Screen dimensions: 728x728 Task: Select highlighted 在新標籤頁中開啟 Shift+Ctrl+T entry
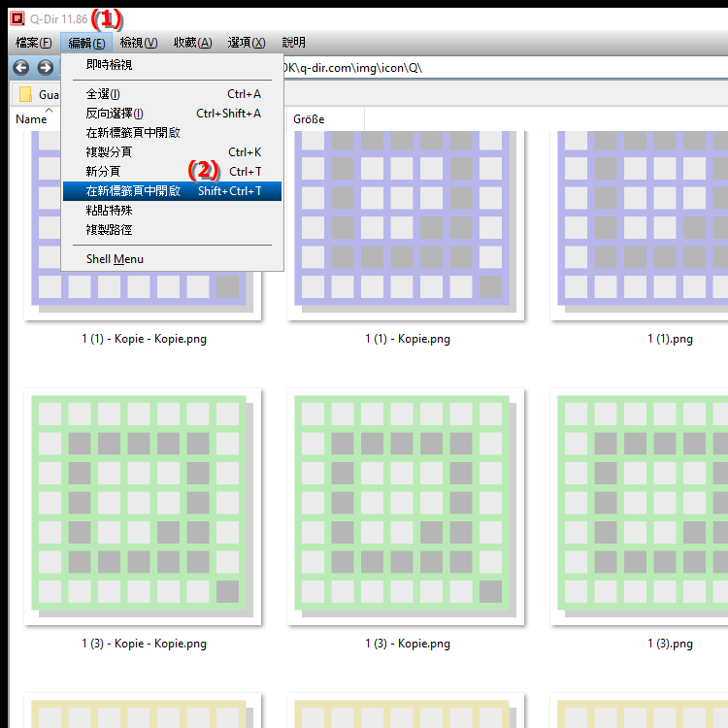pos(172,191)
